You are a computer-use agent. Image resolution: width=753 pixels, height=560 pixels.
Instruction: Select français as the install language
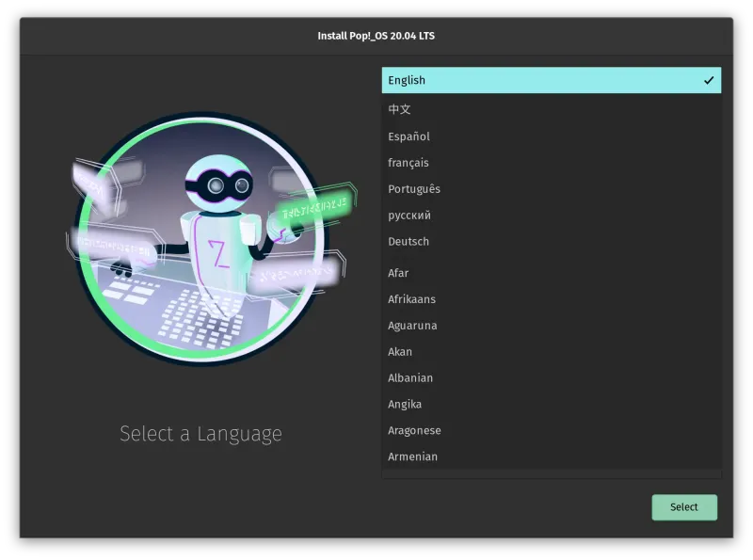[552, 163]
